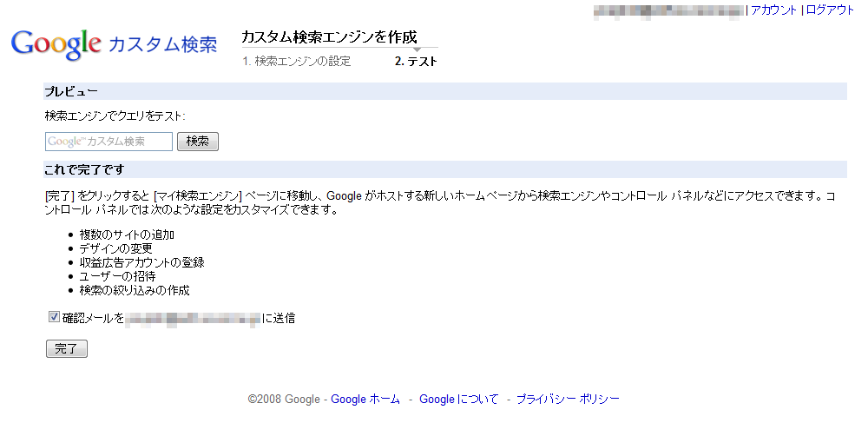Log out via the ログアウト link
This screenshot has height=423, width=868.
coord(831,10)
